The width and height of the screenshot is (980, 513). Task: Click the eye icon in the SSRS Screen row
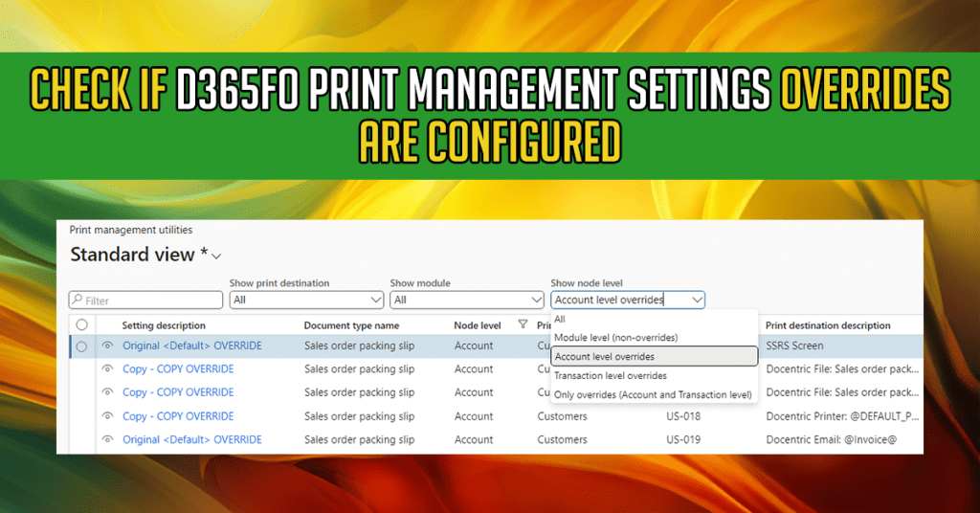(107, 346)
